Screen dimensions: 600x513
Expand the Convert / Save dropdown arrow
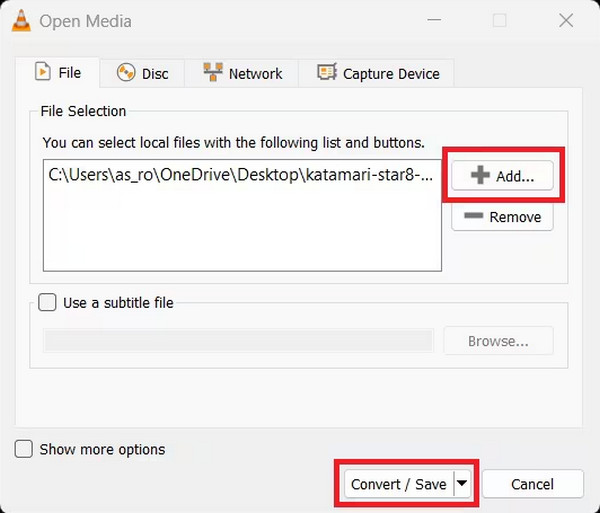pyautogui.click(x=462, y=484)
